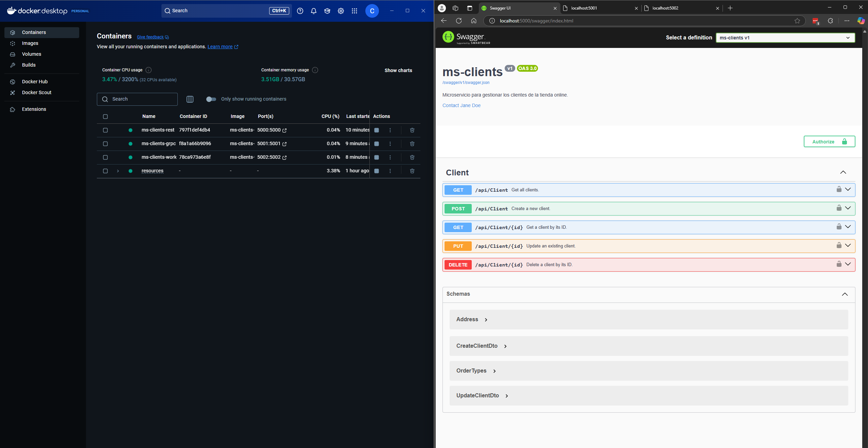Open the Give feedback link

point(153,37)
